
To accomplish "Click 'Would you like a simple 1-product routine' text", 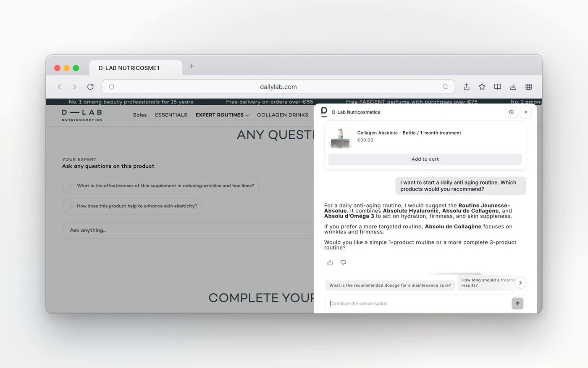I will click(x=420, y=245).
